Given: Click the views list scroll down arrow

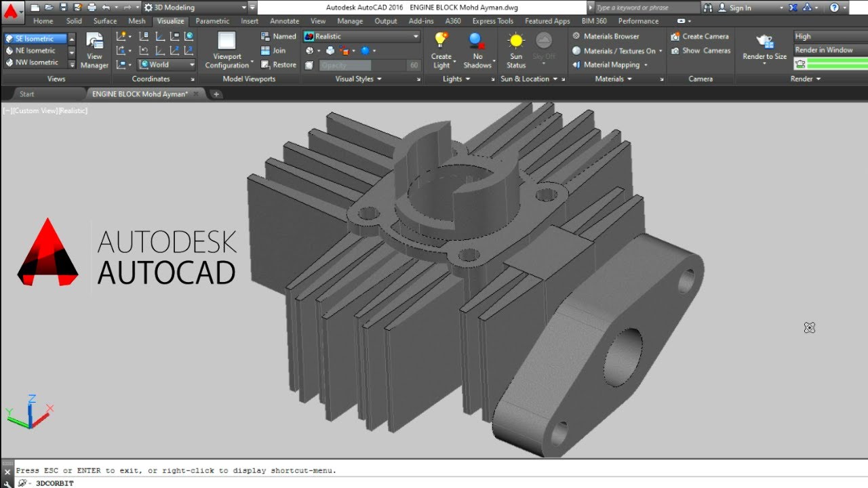Looking at the screenshot, I should [72, 51].
